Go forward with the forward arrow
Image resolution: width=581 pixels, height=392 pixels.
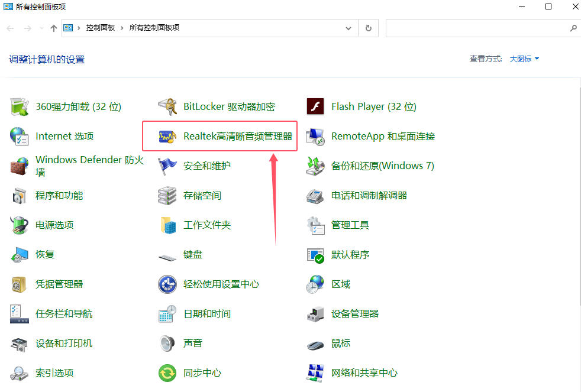(27, 28)
